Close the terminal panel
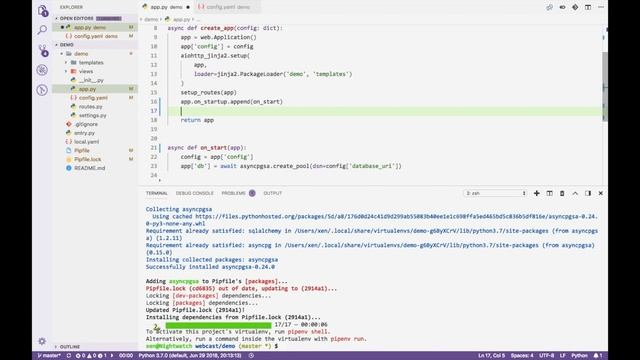This screenshot has width=640, height=360. tap(600, 193)
